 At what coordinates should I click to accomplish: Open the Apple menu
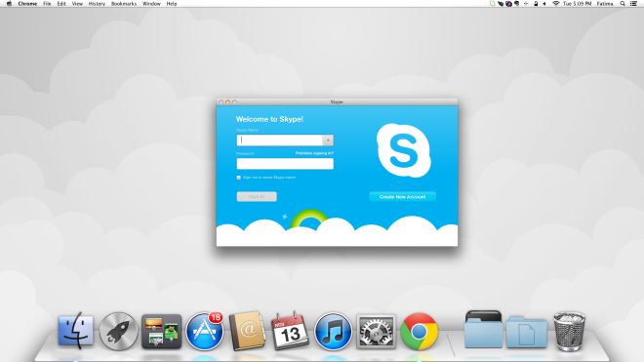click(x=9, y=4)
